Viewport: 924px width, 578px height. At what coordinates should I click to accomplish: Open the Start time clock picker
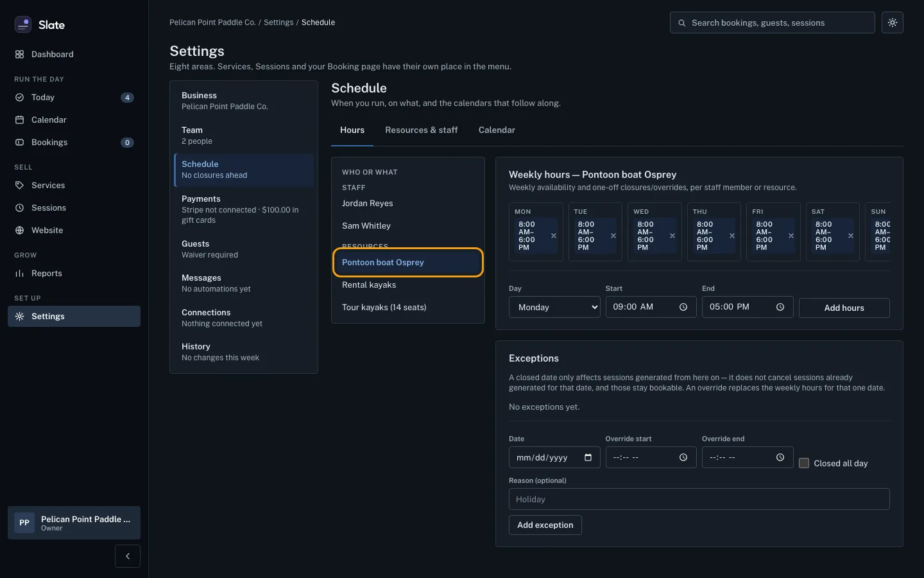coord(683,307)
